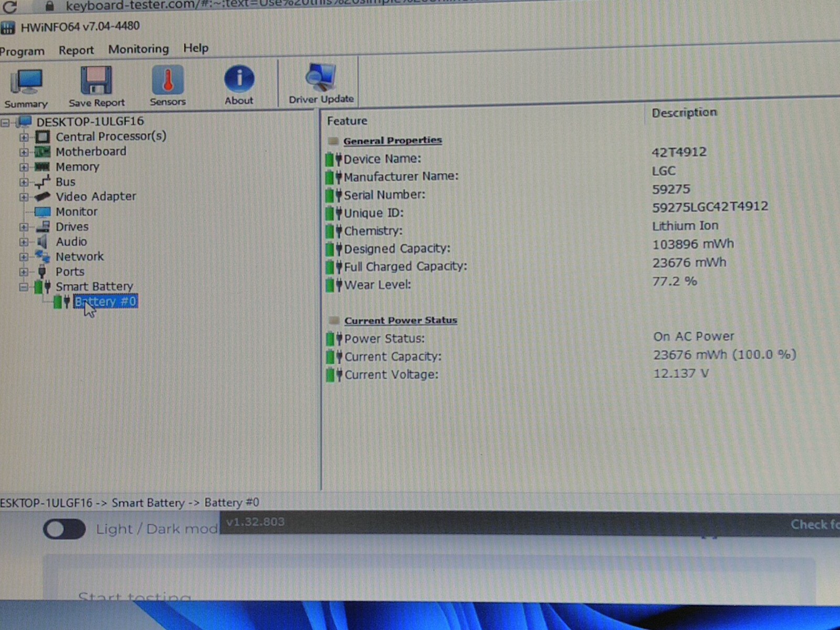This screenshot has height=630, width=840.
Task: Toggle the Light / Dark mode switch
Action: (65, 529)
